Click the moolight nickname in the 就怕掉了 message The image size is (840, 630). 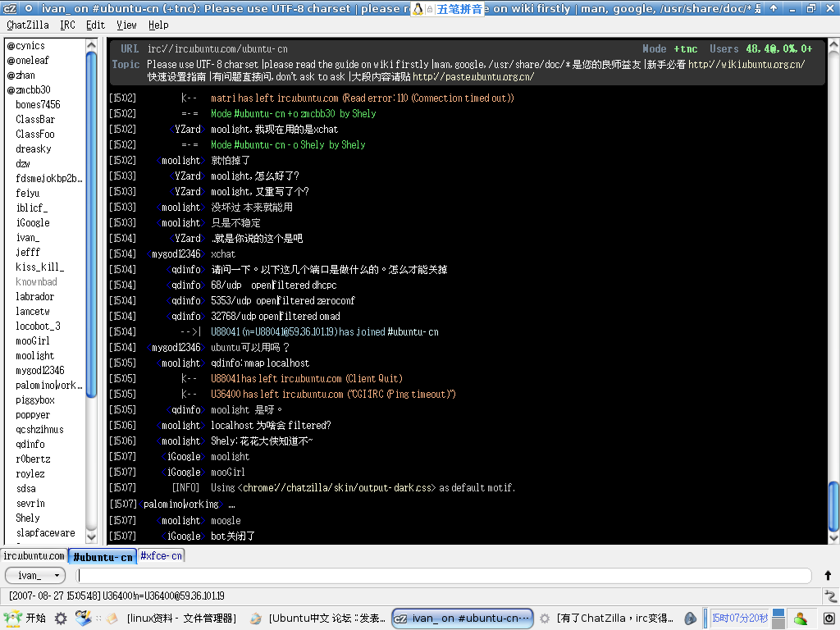181,160
